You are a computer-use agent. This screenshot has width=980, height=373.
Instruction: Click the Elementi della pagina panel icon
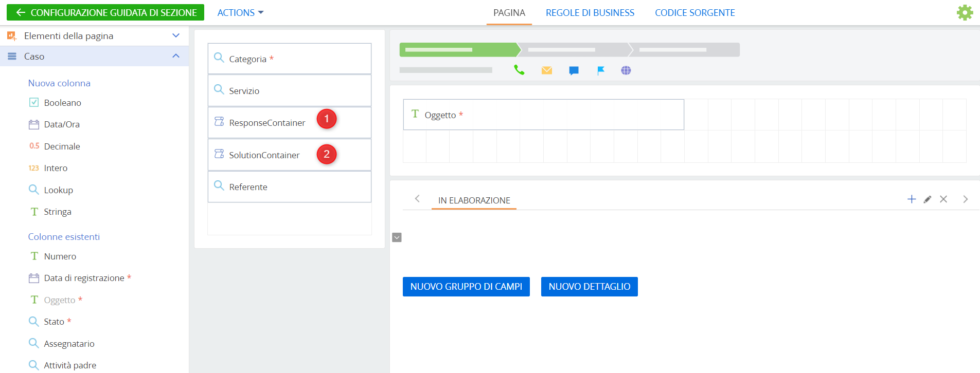[11, 36]
